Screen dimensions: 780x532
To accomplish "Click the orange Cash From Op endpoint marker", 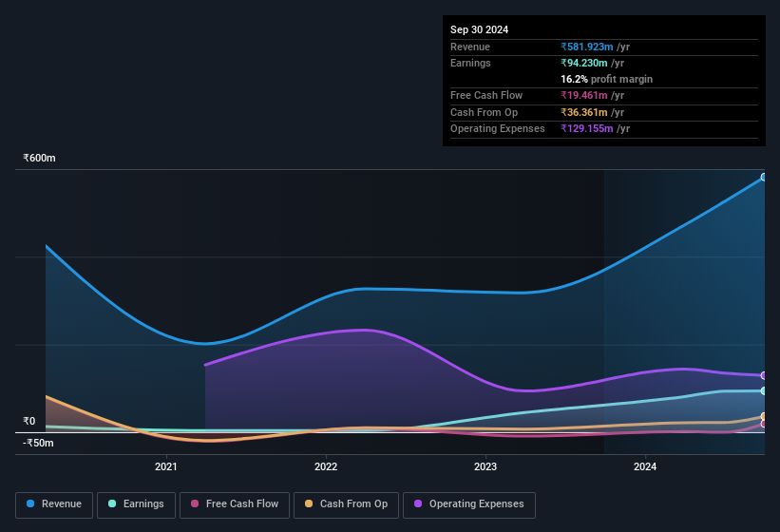I will [x=764, y=416].
